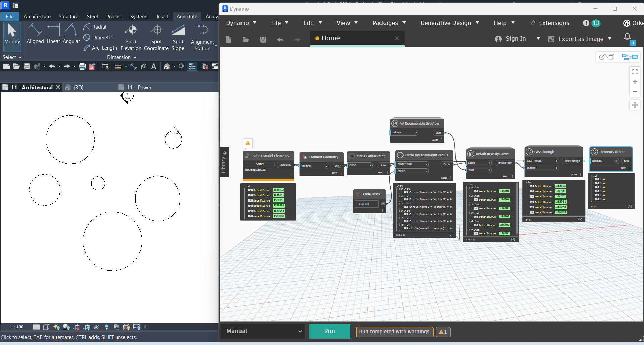Expand the Dimension panel dropdown
This screenshot has height=345, width=644.
(x=121, y=57)
